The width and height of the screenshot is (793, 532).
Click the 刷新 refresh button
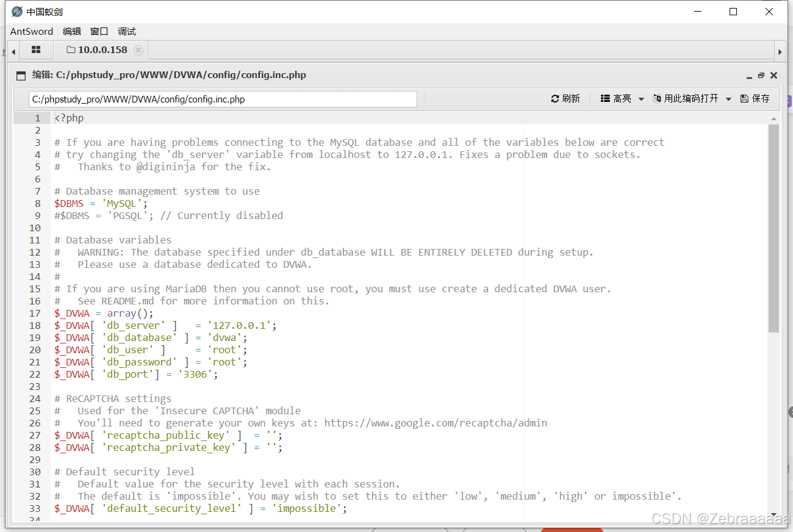click(565, 99)
